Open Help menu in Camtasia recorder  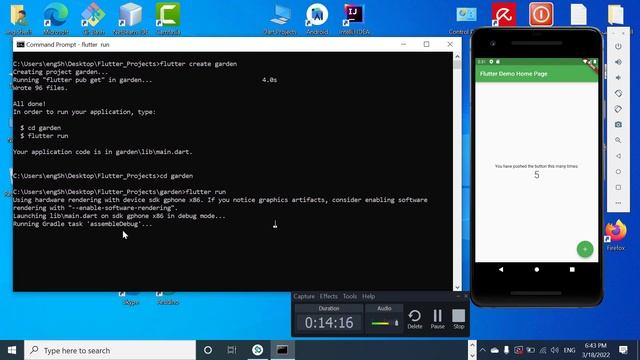(368, 296)
